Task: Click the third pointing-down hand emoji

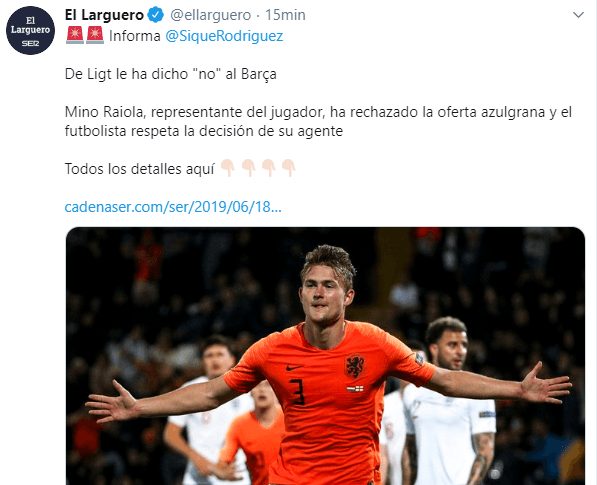Action: [268, 168]
